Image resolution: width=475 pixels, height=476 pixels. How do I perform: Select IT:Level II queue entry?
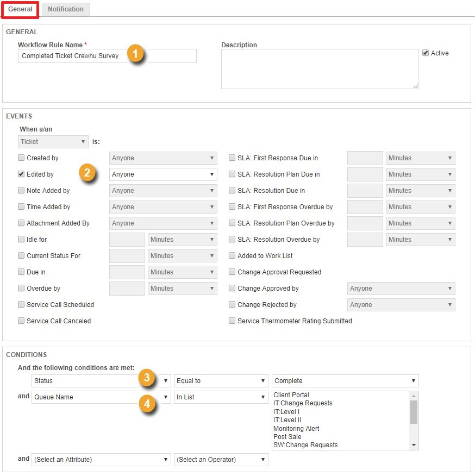pyautogui.click(x=287, y=420)
